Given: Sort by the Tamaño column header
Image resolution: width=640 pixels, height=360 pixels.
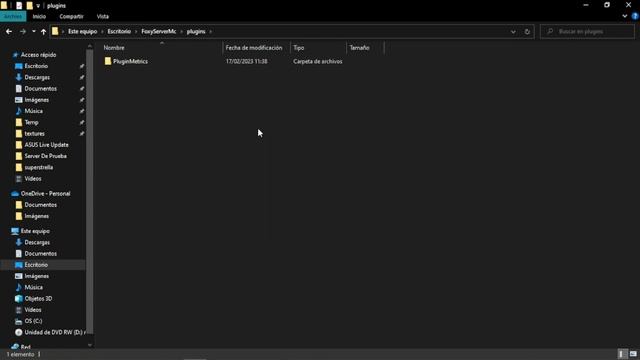Looking at the screenshot, I should tap(359, 48).
